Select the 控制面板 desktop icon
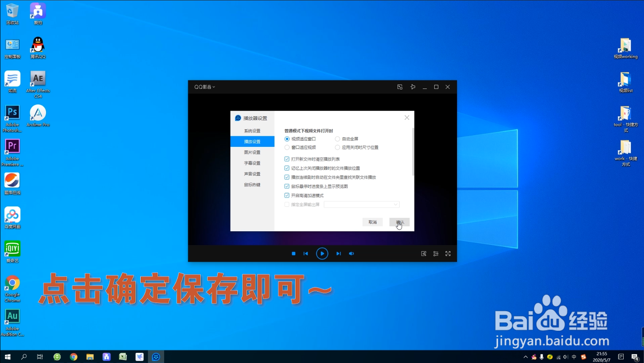The image size is (644, 363). click(x=12, y=48)
